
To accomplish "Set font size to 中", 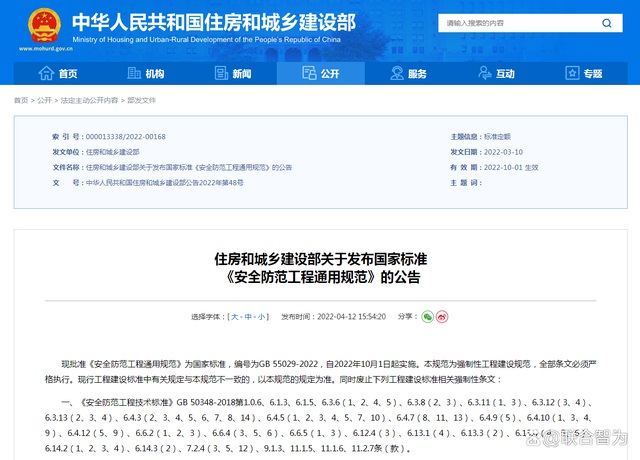I will tap(248, 317).
